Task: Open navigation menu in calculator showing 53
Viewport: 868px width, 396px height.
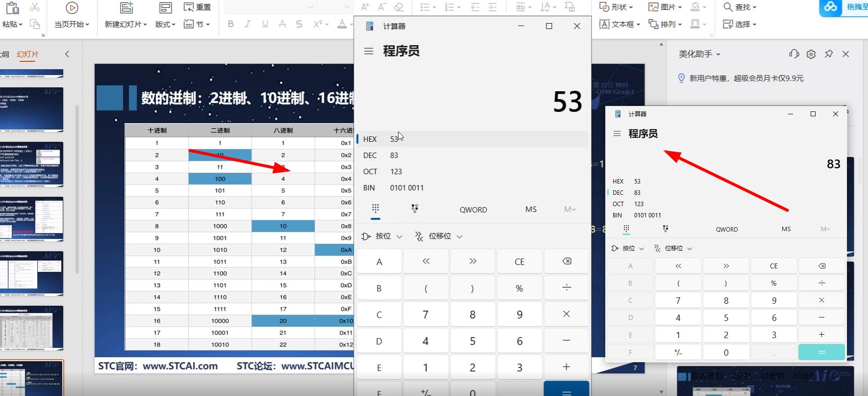Action: tap(369, 51)
